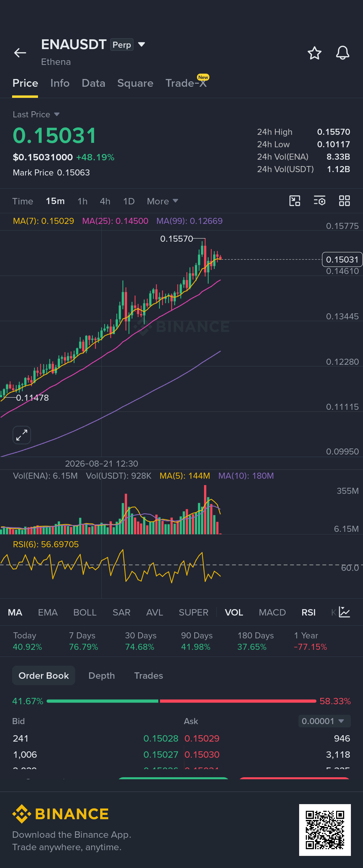This screenshot has height=868, width=363.
Task: Change order book precision 0.00001 dropdown
Action: (x=324, y=721)
